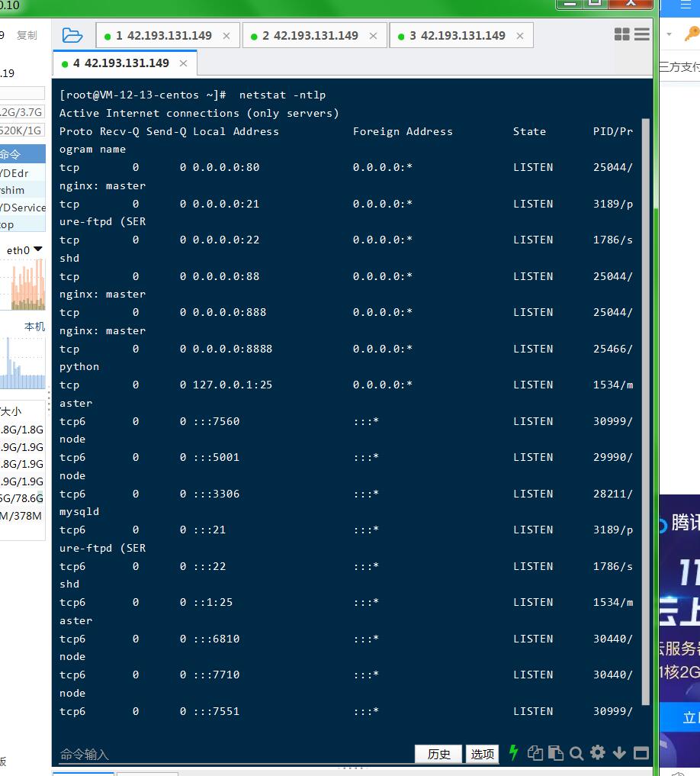The height and width of the screenshot is (776, 700).
Task: Click the paste icon in terminal toolbar
Action: coord(556,753)
